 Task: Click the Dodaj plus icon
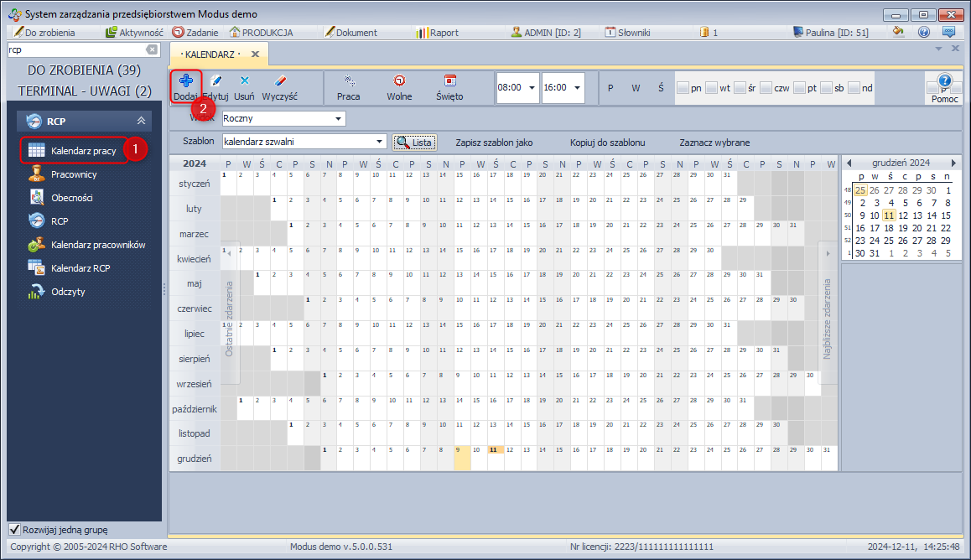coord(185,81)
